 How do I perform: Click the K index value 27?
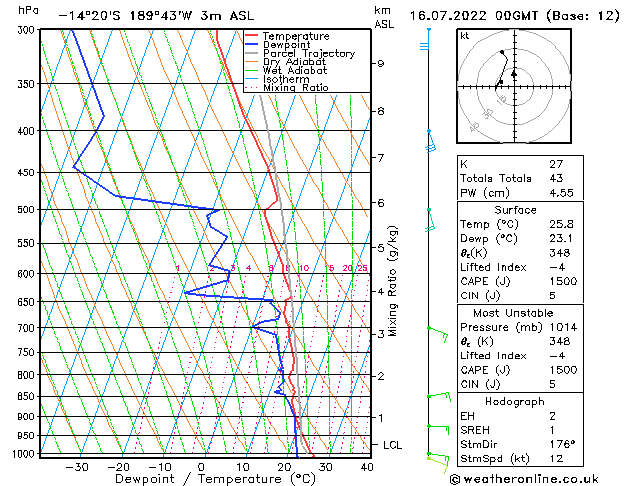click(556, 164)
